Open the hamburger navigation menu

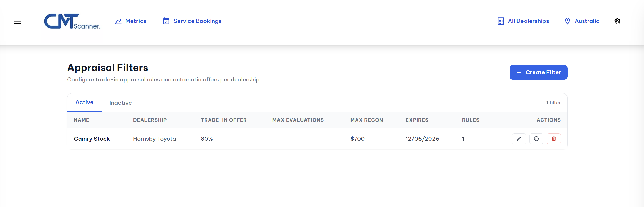[x=17, y=21]
